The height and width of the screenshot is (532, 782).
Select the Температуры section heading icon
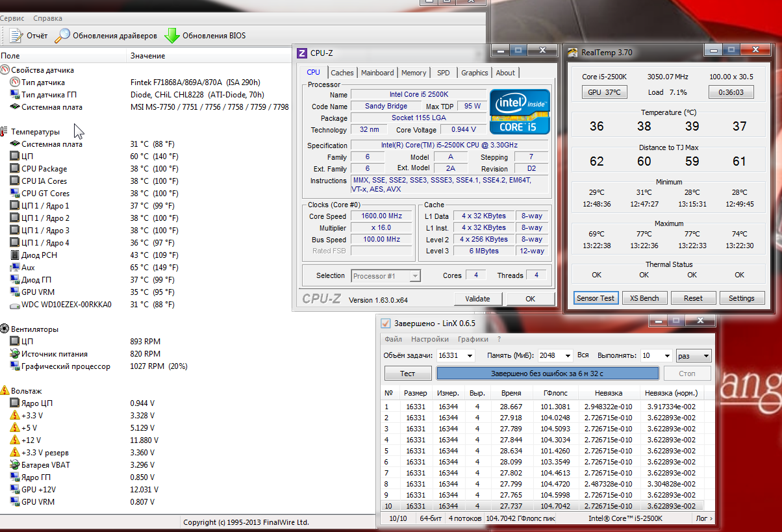coord(5,132)
